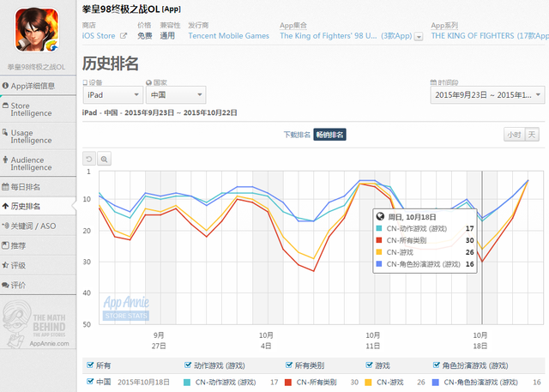Open the 评价 sidebar item
Image resolution: width=549 pixels, height=392 pixels.
pos(38,285)
